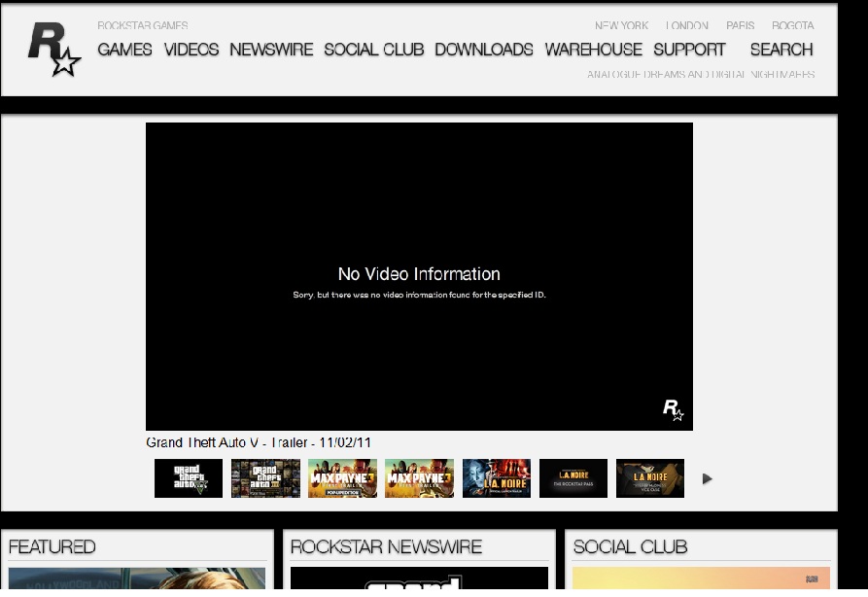Open the GAMES menu
The width and height of the screenshot is (868, 597).
pos(124,50)
